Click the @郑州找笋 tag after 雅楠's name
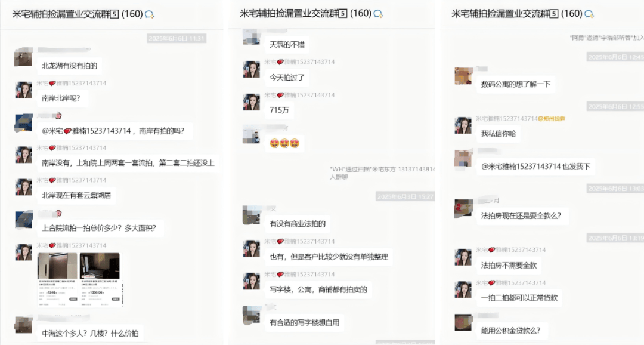644x345 pixels. (x=552, y=118)
